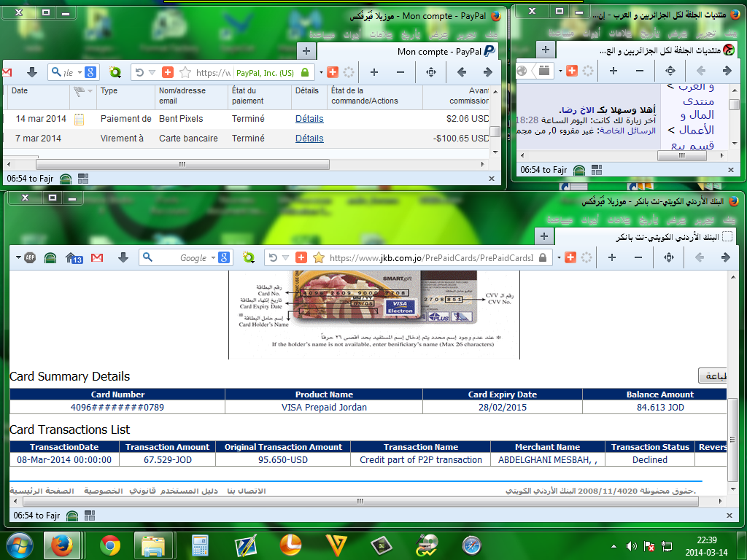This screenshot has height=560, width=747.
Task: Zoom in using plus button in PayPal window
Action: tap(374, 72)
